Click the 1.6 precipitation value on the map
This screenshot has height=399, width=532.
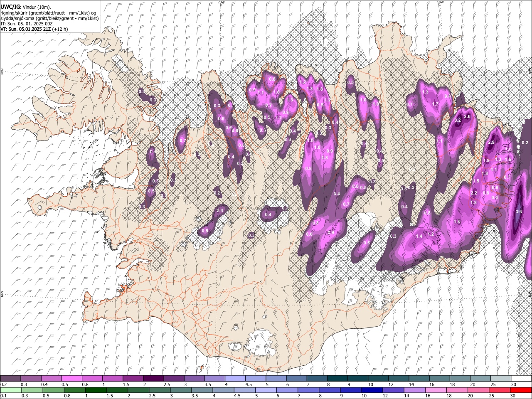[508, 159]
